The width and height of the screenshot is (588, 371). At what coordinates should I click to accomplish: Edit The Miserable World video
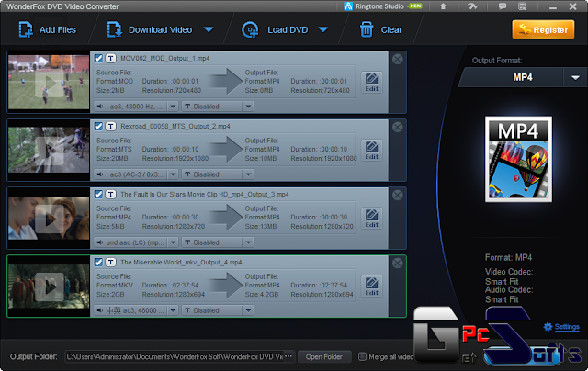(x=371, y=287)
